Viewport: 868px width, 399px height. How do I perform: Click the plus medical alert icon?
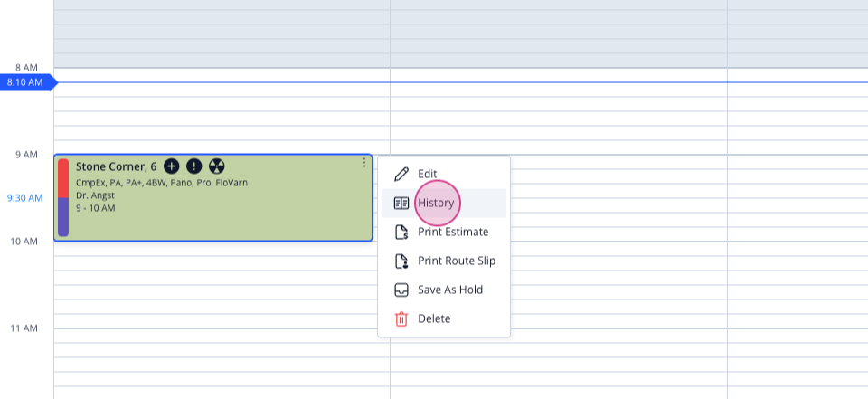172,166
